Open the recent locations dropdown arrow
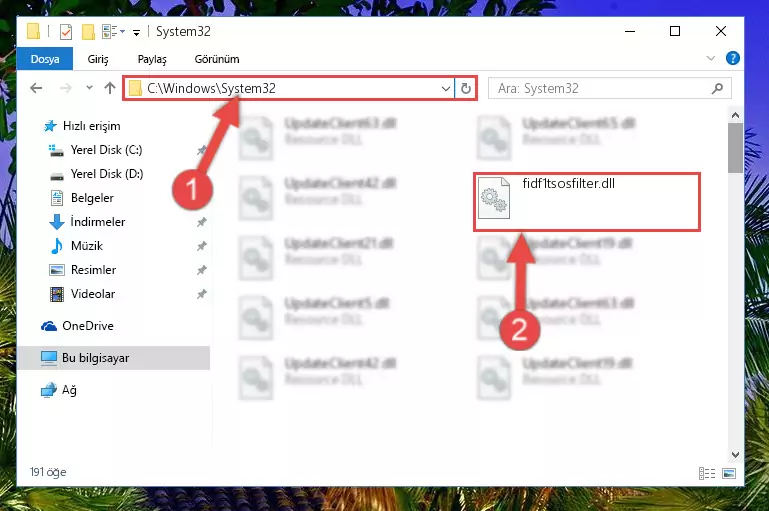 [89, 88]
